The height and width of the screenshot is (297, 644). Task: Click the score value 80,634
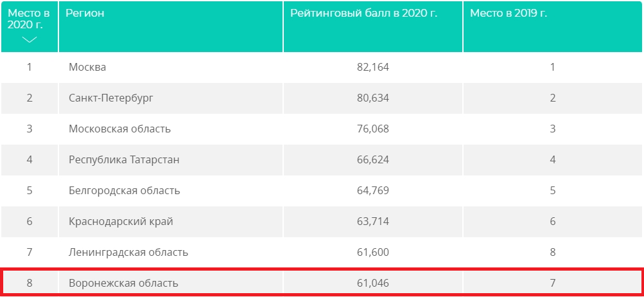point(373,98)
